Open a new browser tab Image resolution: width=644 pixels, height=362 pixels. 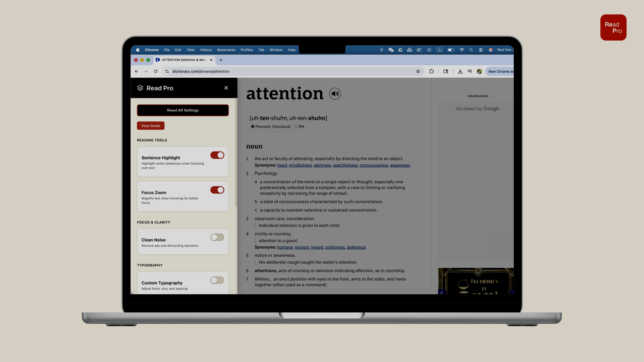coord(221,60)
